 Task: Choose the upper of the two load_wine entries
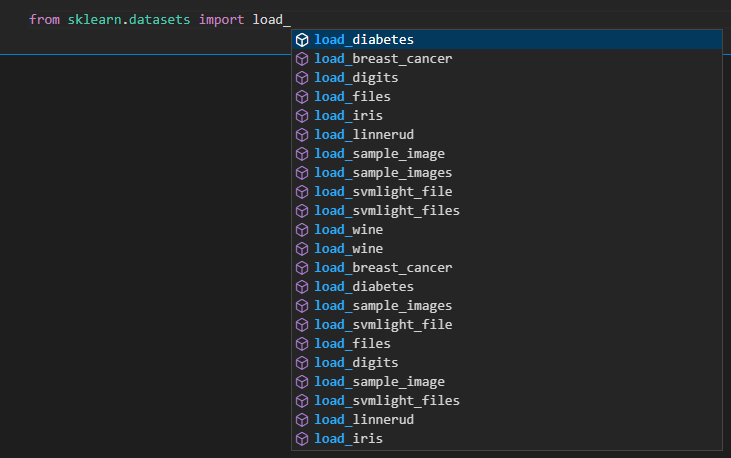[507, 230]
